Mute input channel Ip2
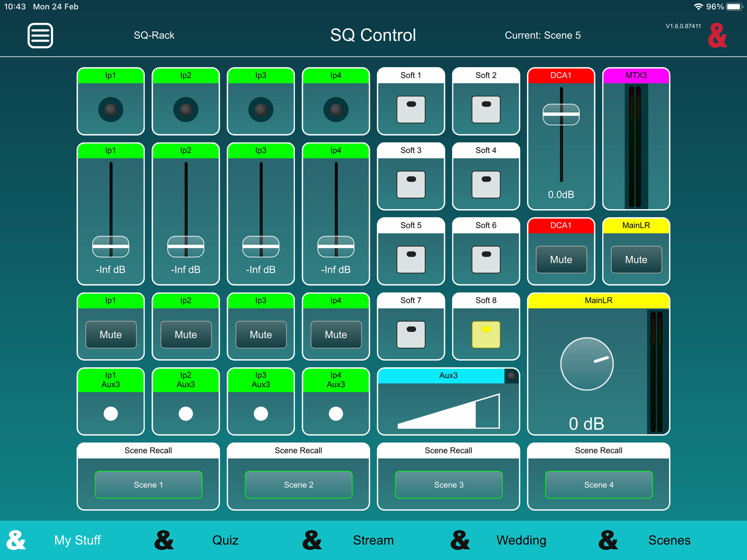 tap(186, 334)
